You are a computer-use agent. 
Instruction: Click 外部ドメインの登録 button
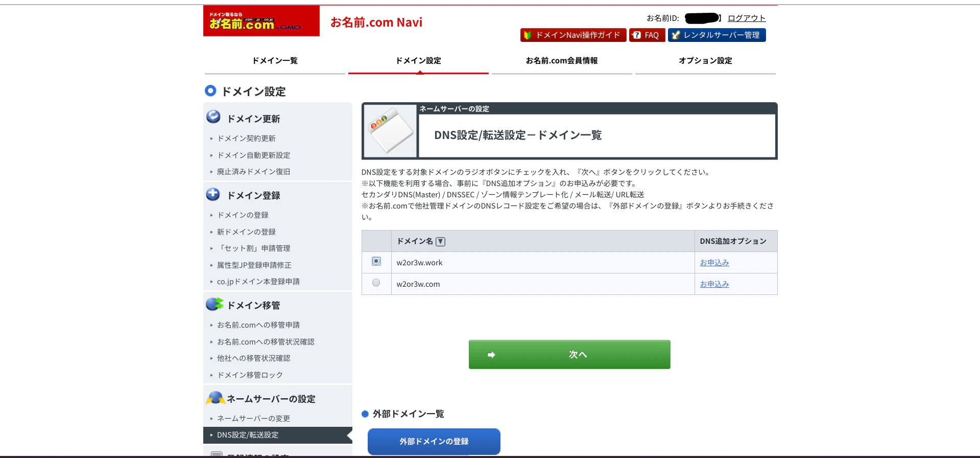coord(434,442)
